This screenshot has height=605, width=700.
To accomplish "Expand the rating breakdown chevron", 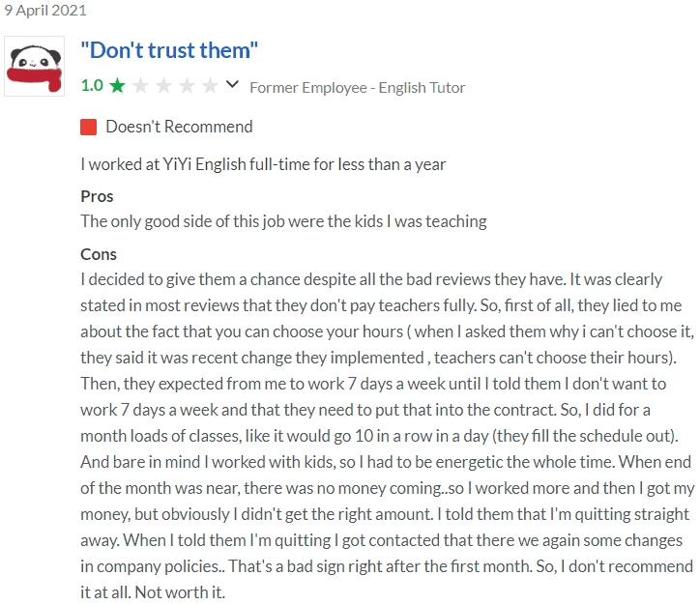I will coord(232,85).
